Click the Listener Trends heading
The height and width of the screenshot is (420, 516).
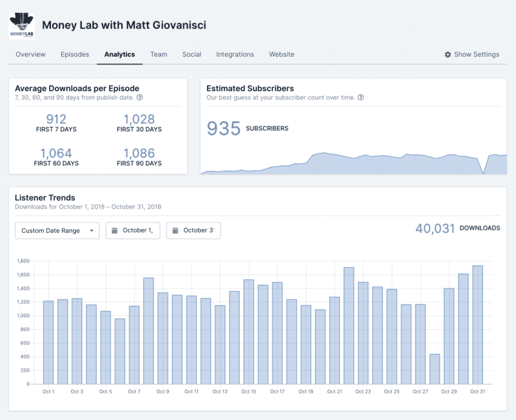[x=45, y=197]
